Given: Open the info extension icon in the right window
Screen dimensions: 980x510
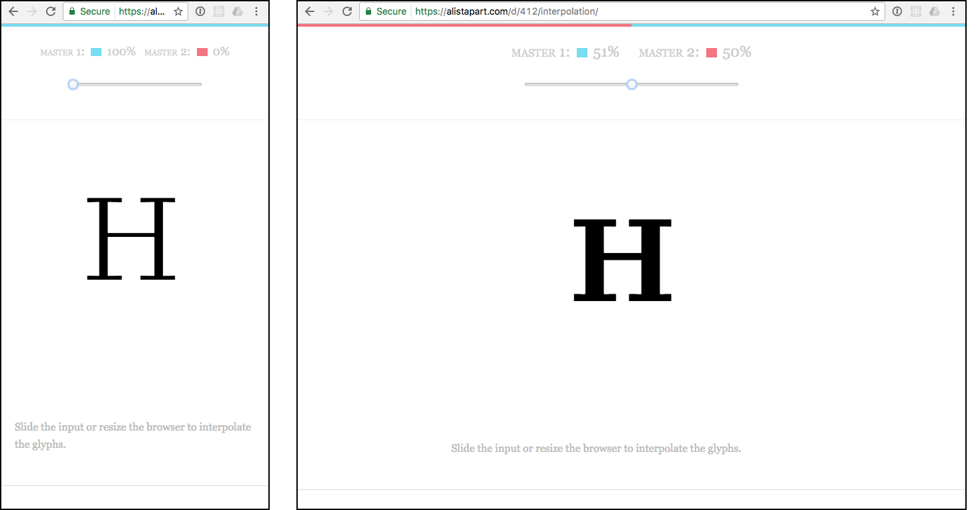Looking at the screenshot, I should (x=897, y=12).
